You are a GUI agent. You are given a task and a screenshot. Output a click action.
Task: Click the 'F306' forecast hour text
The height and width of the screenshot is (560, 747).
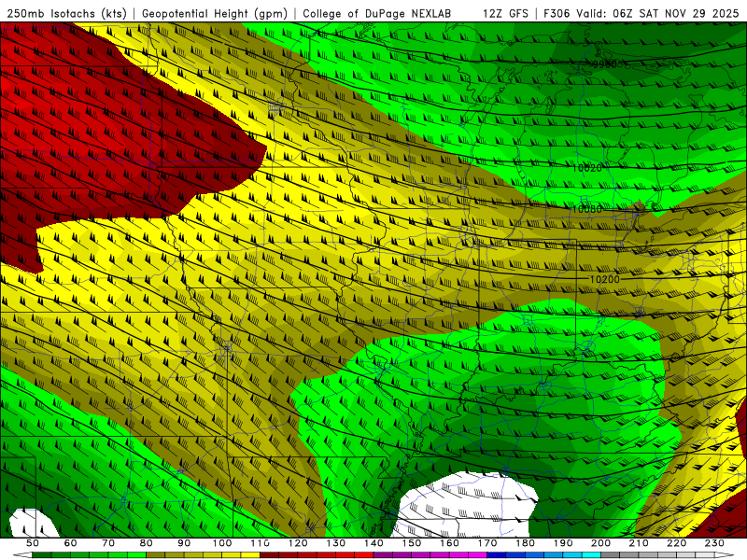(x=557, y=13)
